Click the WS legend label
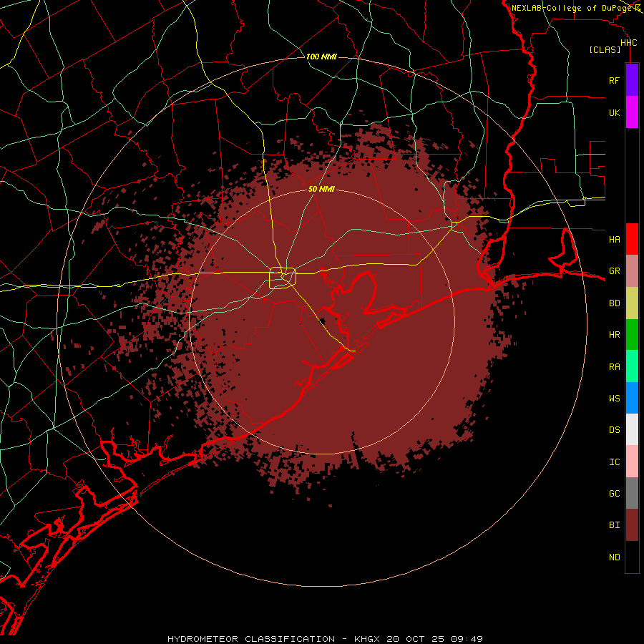644x644 pixels. point(614,398)
